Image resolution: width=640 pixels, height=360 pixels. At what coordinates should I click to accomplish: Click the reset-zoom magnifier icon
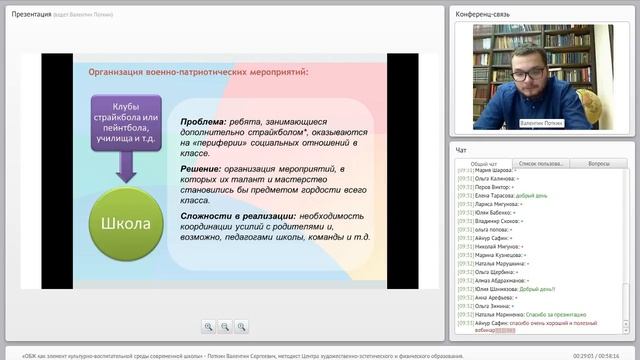242,327
